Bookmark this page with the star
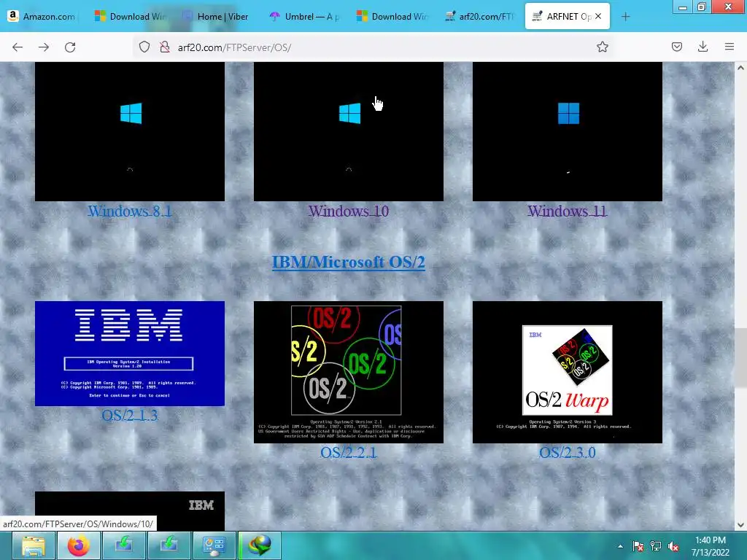747x560 pixels. (x=602, y=47)
